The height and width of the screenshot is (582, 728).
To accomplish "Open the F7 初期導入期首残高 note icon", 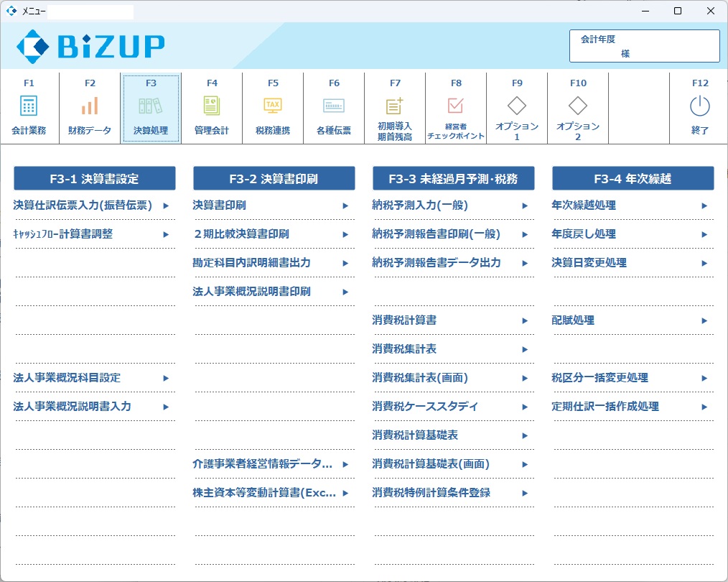I will tap(395, 106).
